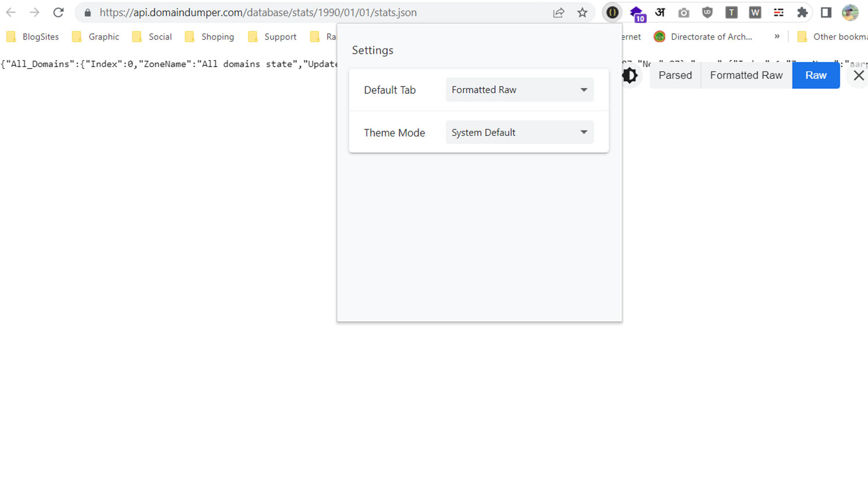
Task: Click the site security padlock icon
Action: pos(87,12)
